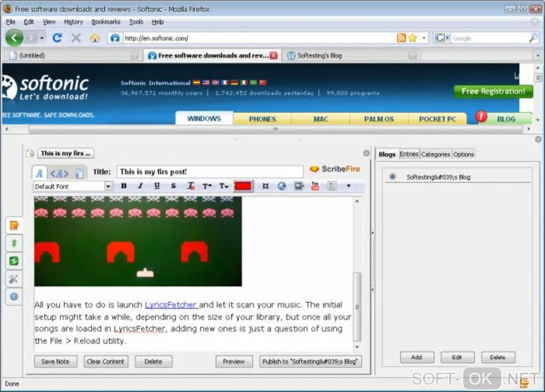Image resolution: width=545 pixels, height=392 pixels.
Task: Click Free Registration! button on Softonic
Action: (x=493, y=91)
